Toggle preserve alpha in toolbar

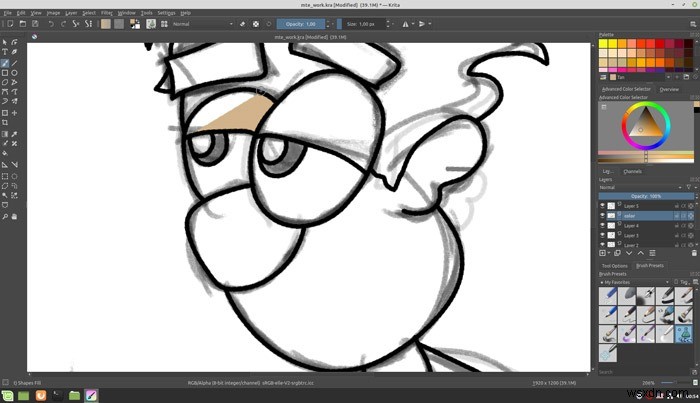256,24
